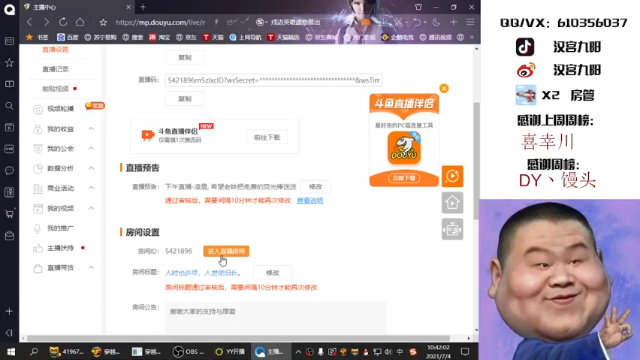Open the 视频轮播 menu item
The height and width of the screenshot is (360, 640).
60,109
